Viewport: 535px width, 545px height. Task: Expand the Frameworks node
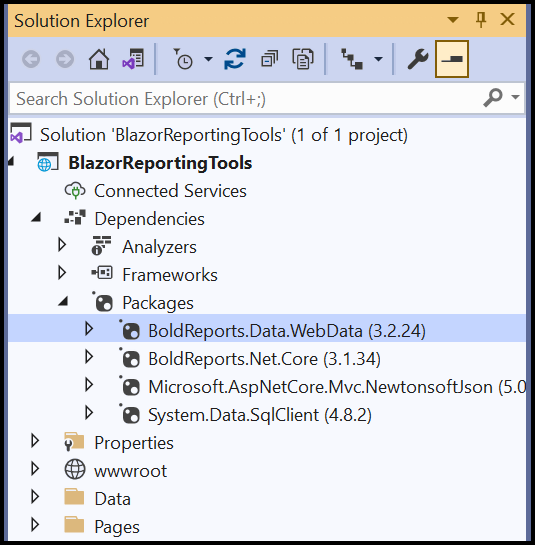[62, 273]
